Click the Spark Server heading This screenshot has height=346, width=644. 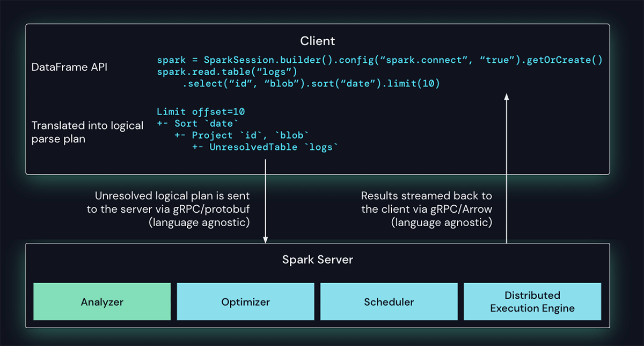click(317, 260)
